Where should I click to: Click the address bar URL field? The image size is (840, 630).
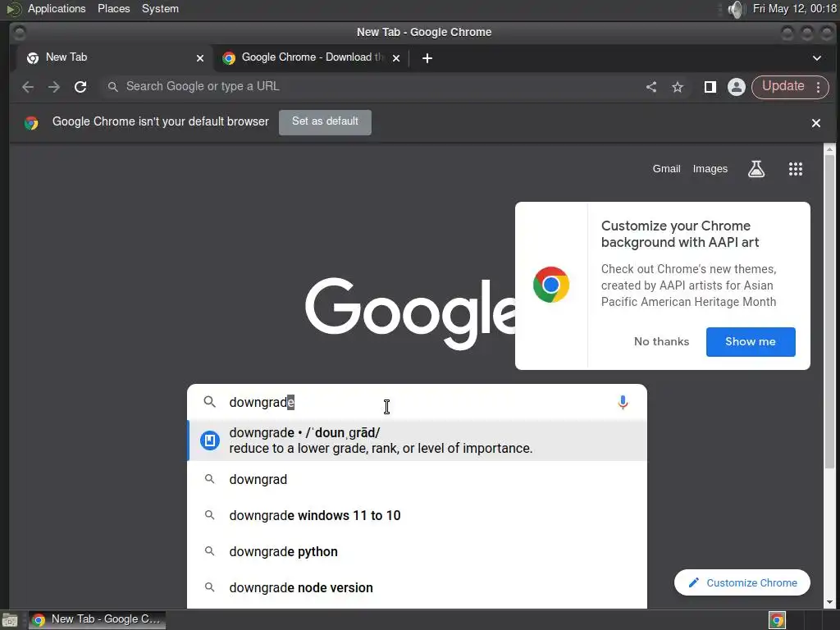(370, 87)
